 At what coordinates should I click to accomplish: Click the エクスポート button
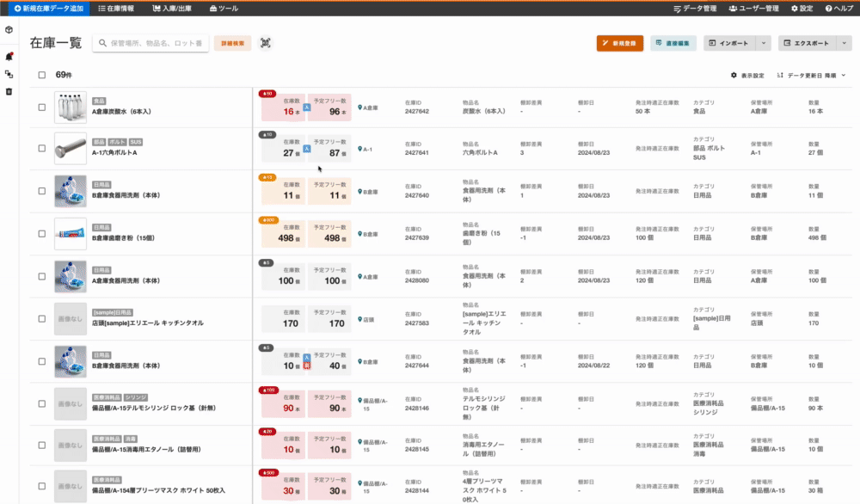pyautogui.click(x=808, y=43)
